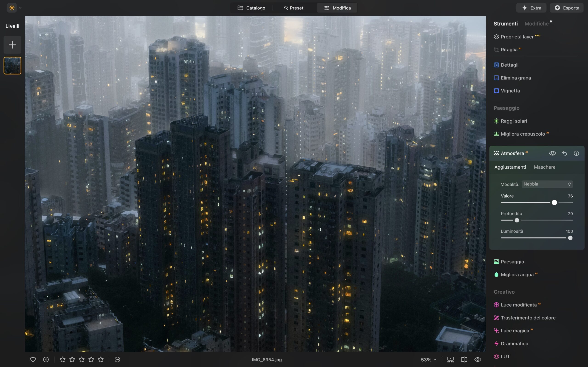Click the add layer plus button
Image resolution: width=588 pixels, height=367 pixels.
(12, 45)
